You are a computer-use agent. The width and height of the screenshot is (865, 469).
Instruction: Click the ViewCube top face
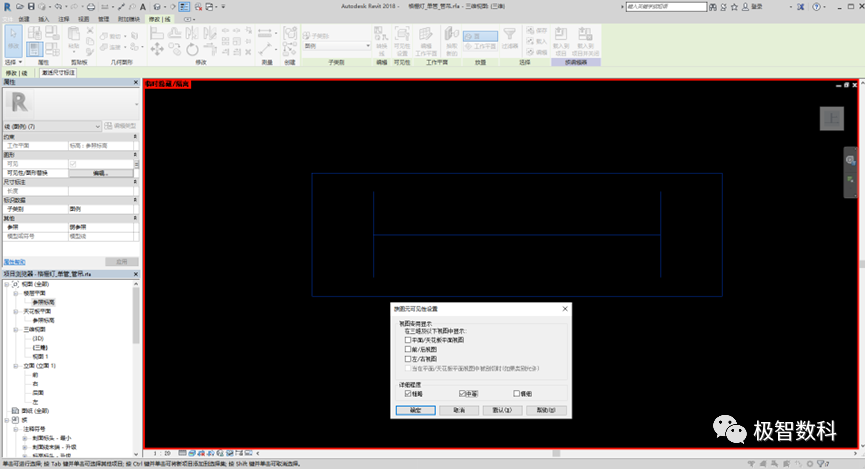coord(832,118)
